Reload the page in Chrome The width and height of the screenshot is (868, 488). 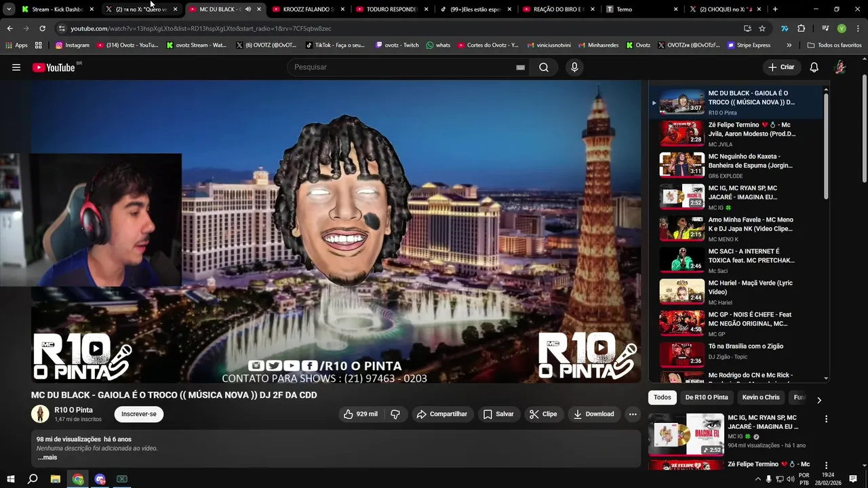coord(42,28)
